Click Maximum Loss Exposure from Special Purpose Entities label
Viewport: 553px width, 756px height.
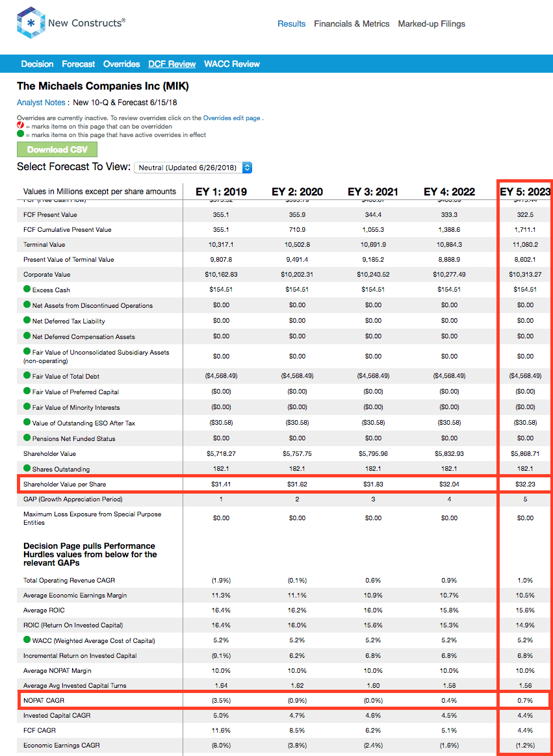pyautogui.click(x=92, y=518)
